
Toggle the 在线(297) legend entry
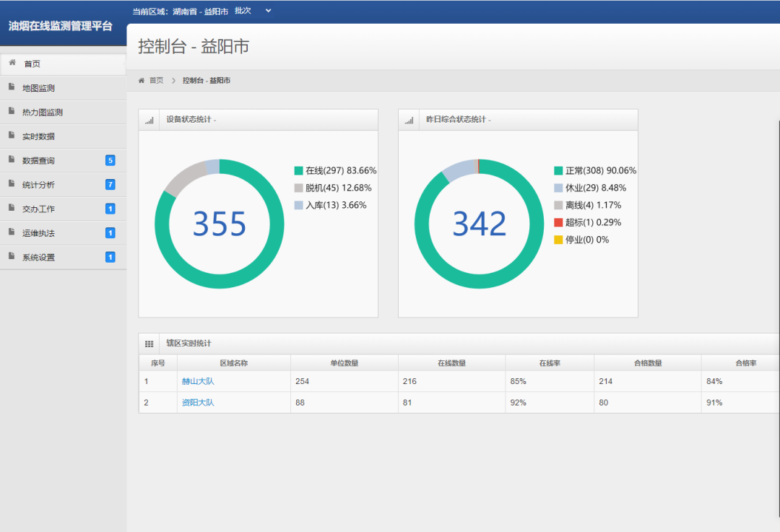point(335,170)
